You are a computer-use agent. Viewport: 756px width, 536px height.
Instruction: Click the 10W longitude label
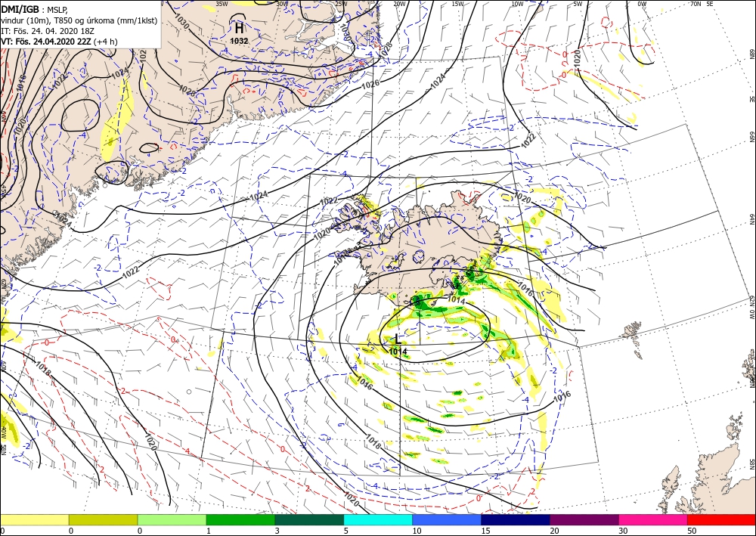517,4
